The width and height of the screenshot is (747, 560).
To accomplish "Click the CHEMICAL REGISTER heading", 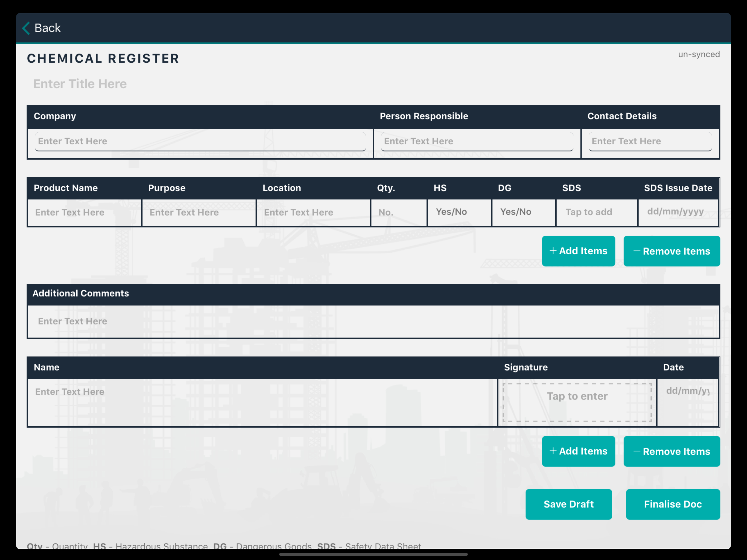I will [103, 59].
